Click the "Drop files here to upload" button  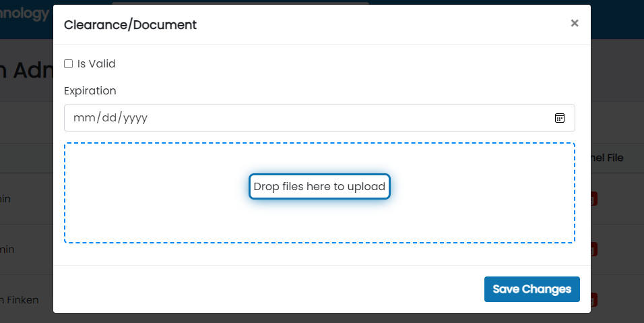[x=319, y=187]
